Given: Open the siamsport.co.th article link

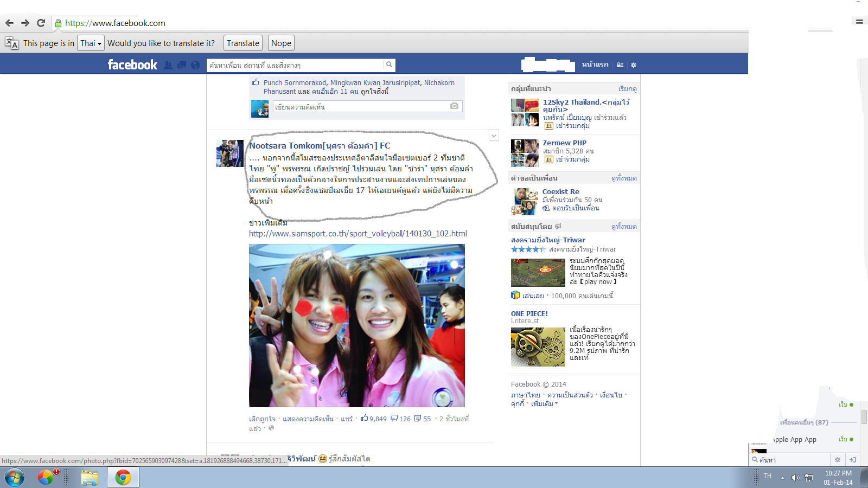Looking at the screenshot, I should click(x=358, y=234).
